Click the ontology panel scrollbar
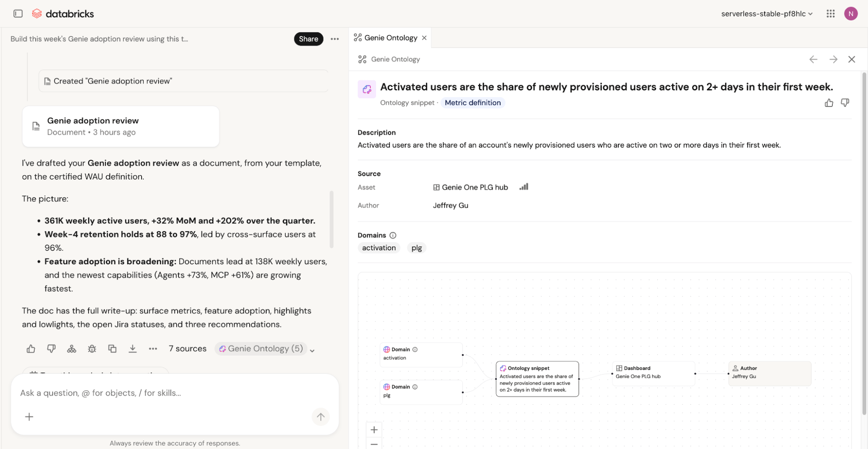 [x=864, y=243]
